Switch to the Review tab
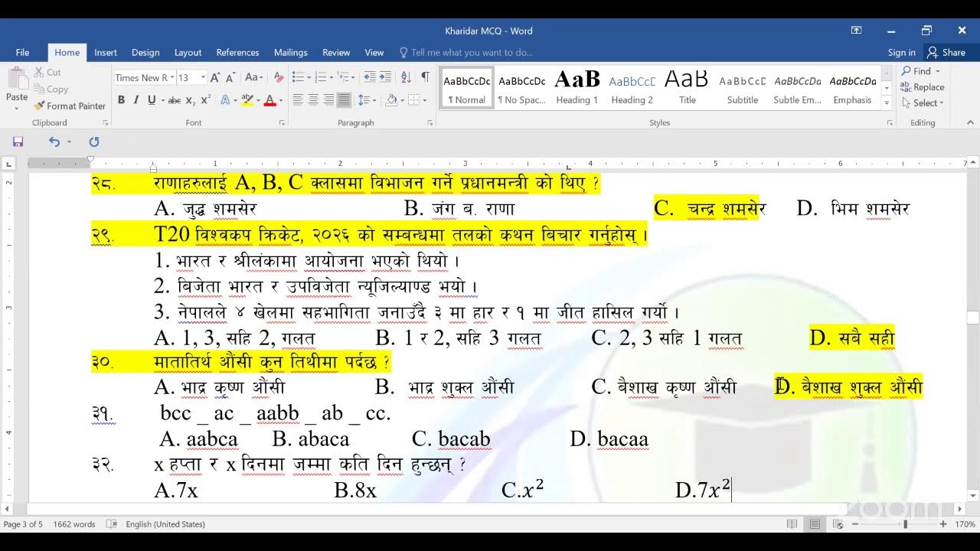 (x=336, y=53)
